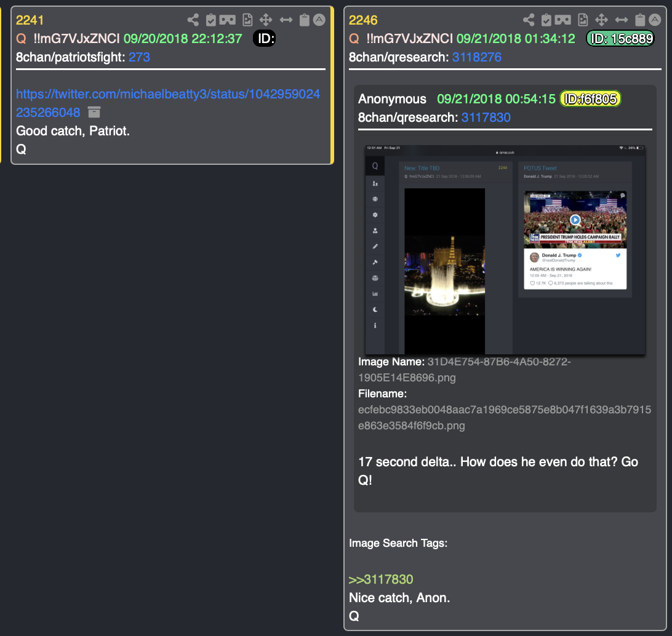672x636 pixels.
Task: Click the 'Good catch, Patriot.' text
Action: click(x=73, y=130)
